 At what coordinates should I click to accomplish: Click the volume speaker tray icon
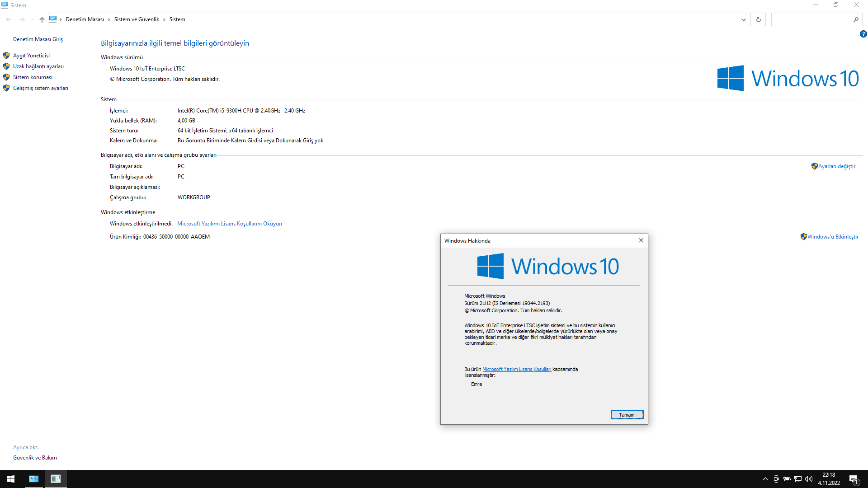coord(809,479)
